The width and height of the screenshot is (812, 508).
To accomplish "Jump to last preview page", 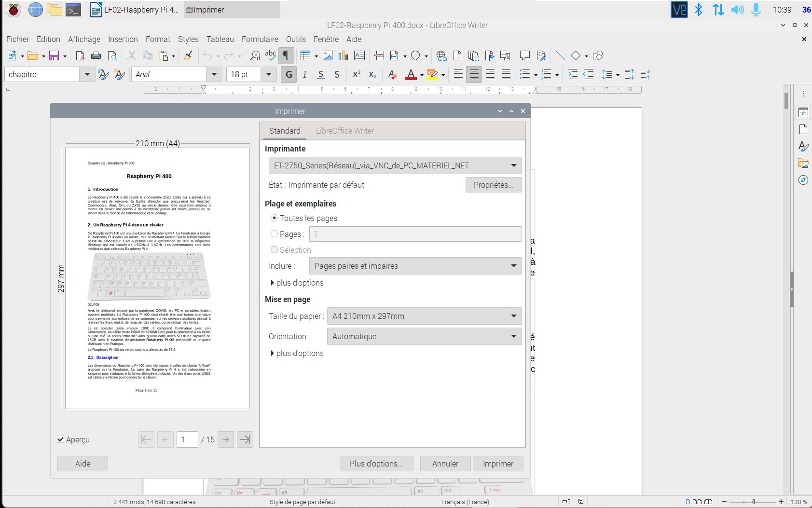I will (245, 439).
